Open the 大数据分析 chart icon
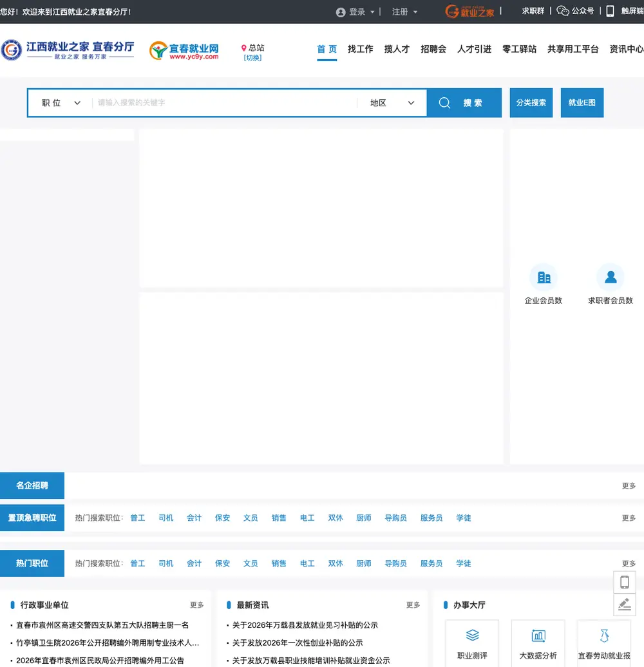644x667 pixels. [x=538, y=635]
